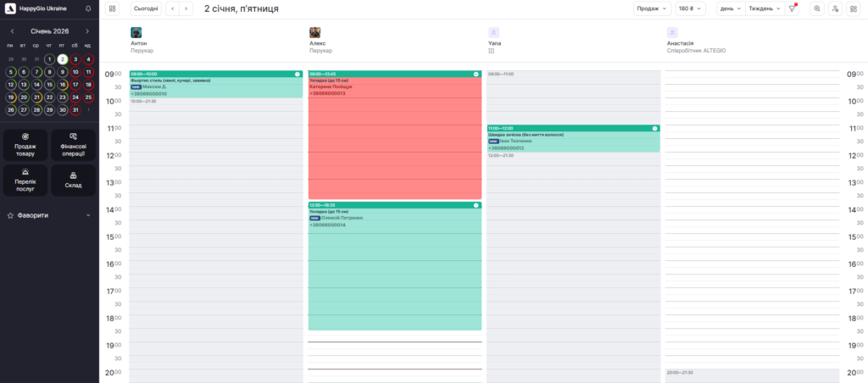Screen dimensions: 868x383
Task: Select 19 January in mini calendar
Action: click(10, 97)
